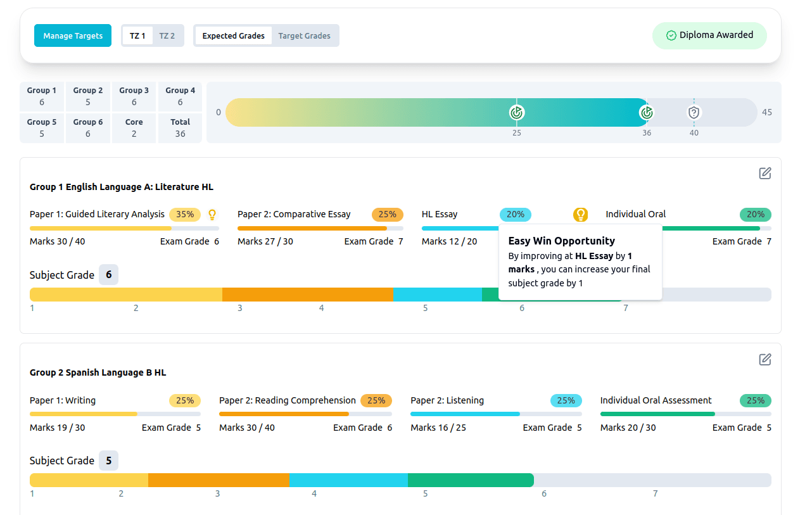
Task: Click Paper 2 Comparative Essay 25% badge
Action: [387, 215]
